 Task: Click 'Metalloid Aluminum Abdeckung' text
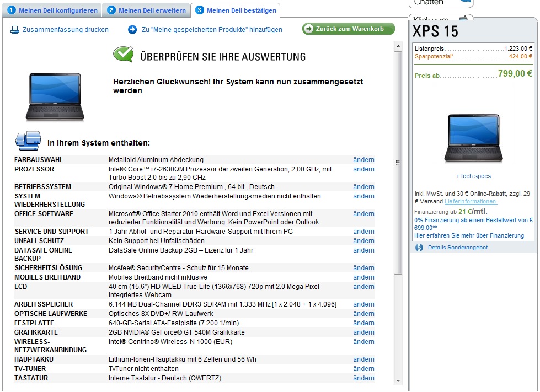[x=156, y=160]
